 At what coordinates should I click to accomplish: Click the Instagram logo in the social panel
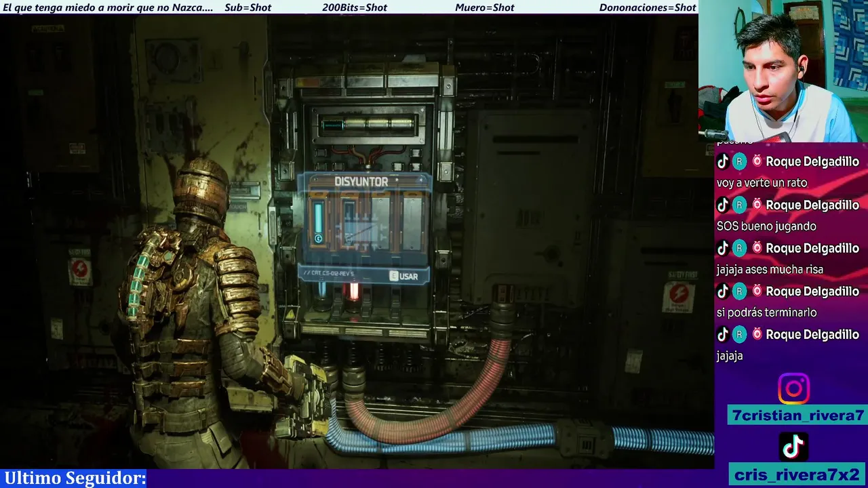click(x=793, y=388)
